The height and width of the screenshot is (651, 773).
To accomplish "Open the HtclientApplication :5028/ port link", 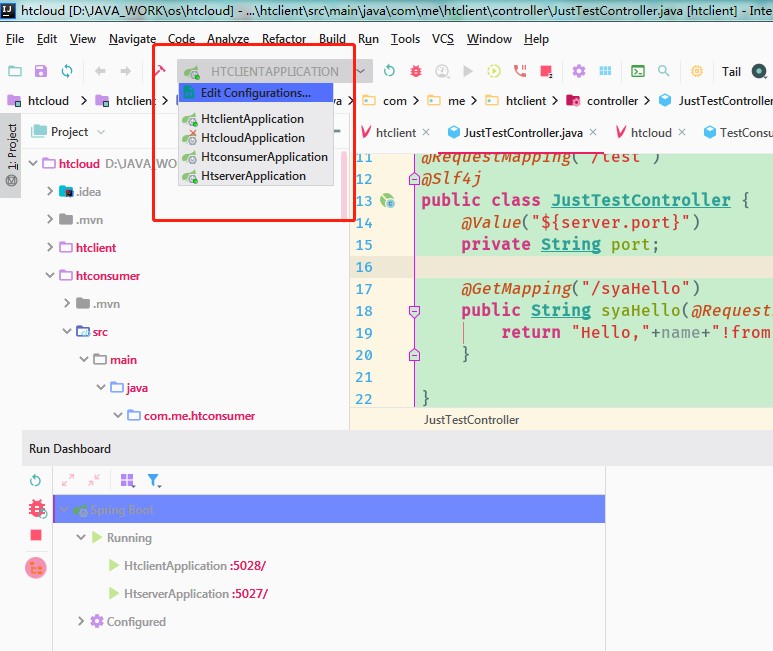I will tap(248, 565).
